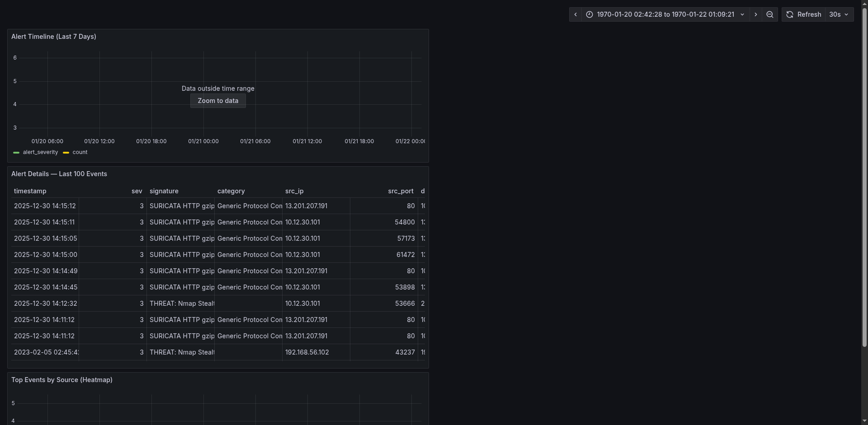
Task: Open the Alert Details — Last 100 Events title
Action: (59, 174)
